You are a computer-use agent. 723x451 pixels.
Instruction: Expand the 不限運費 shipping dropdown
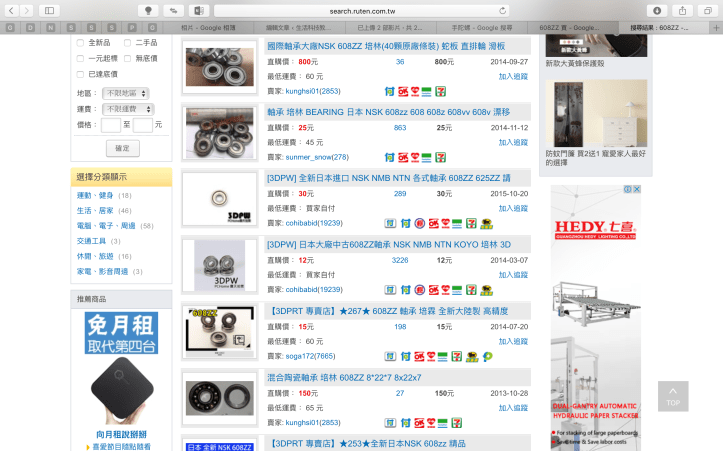point(127,107)
